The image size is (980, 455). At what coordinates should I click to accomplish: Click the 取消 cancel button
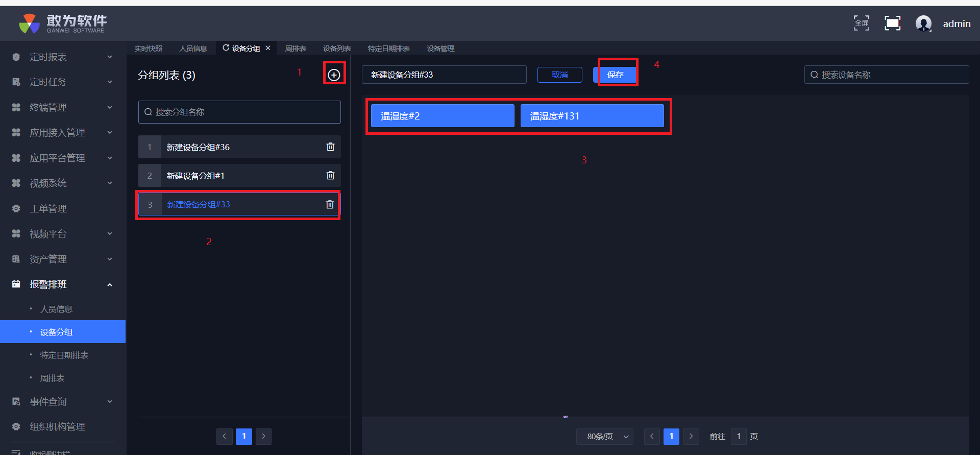(560, 75)
